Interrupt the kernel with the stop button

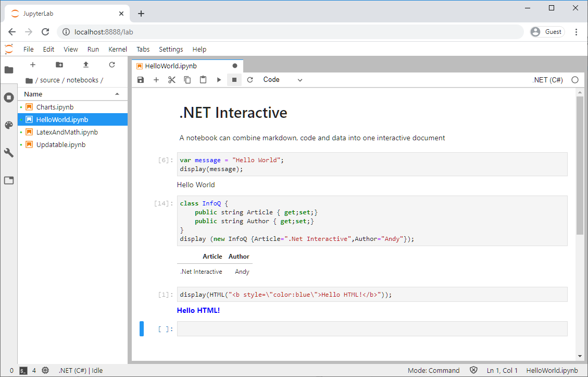[234, 80]
